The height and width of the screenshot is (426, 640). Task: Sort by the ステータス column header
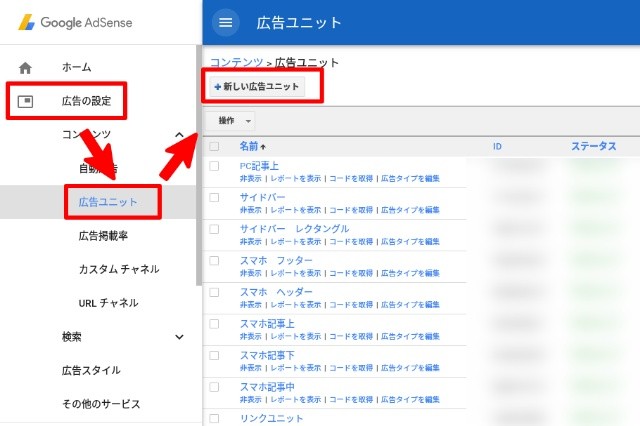(x=593, y=146)
